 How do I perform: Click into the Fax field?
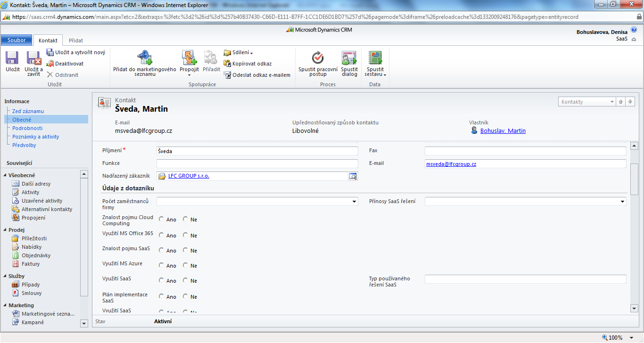pyautogui.click(x=525, y=151)
